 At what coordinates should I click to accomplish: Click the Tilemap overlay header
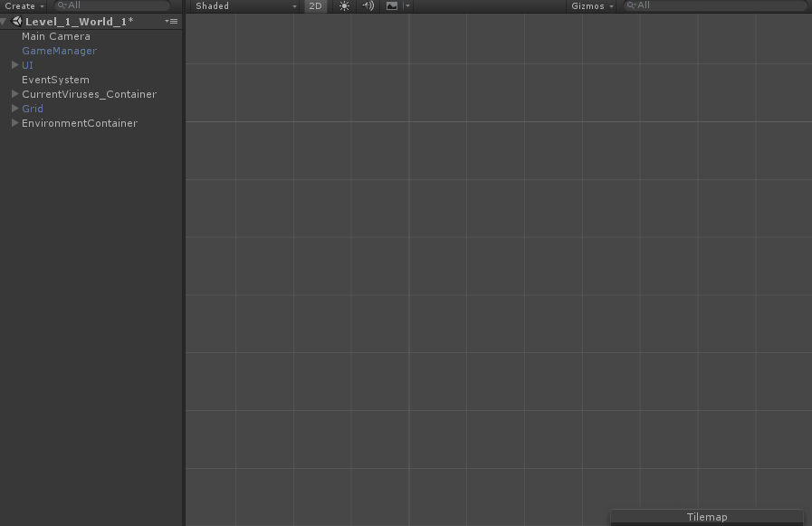pyautogui.click(x=707, y=517)
